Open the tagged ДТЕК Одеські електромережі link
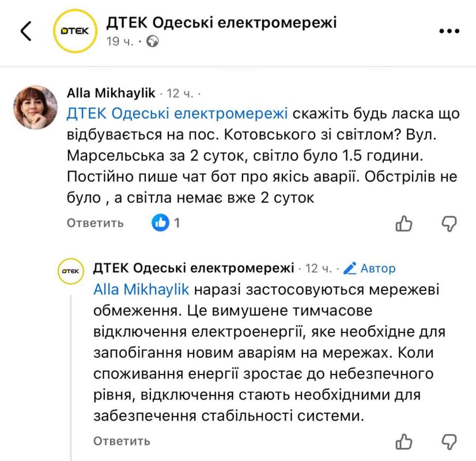The width and height of the screenshot is (476, 461). pos(176,114)
